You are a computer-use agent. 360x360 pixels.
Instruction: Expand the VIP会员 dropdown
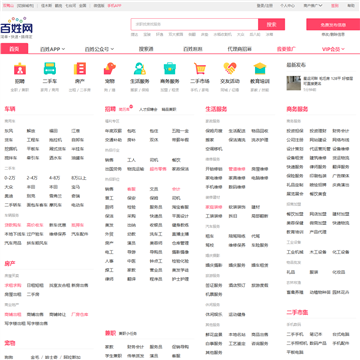click(x=333, y=49)
